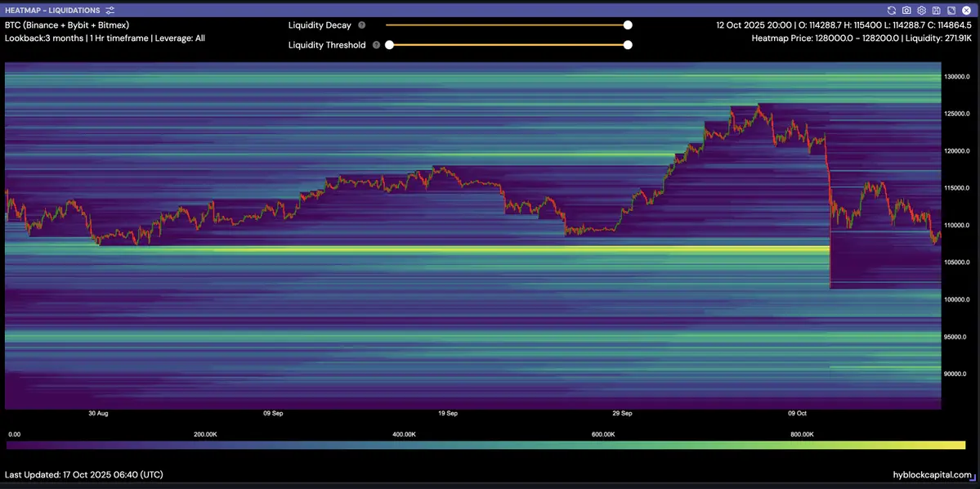
Task: Click the 100000.0 price axis label
Action: pyautogui.click(x=956, y=299)
